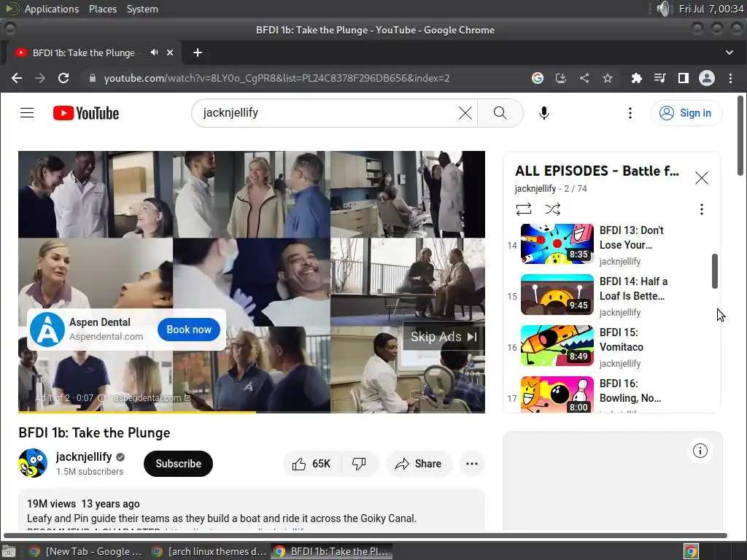Open YouTube settings three-dot menu

pyautogui.click(x=630, y=113)
